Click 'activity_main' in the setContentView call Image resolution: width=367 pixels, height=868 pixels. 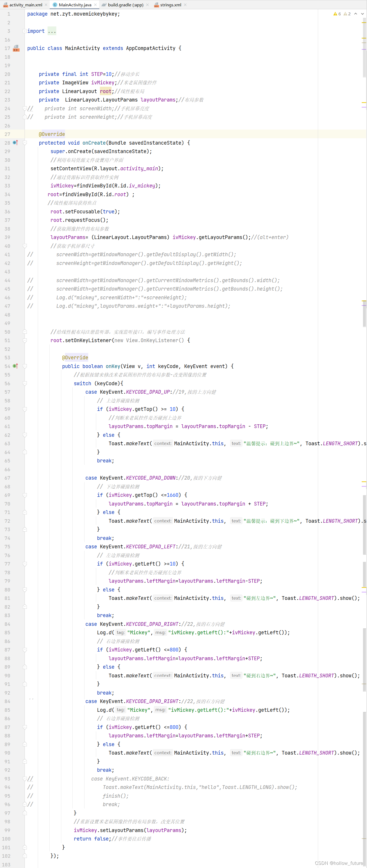coord(139,168)
